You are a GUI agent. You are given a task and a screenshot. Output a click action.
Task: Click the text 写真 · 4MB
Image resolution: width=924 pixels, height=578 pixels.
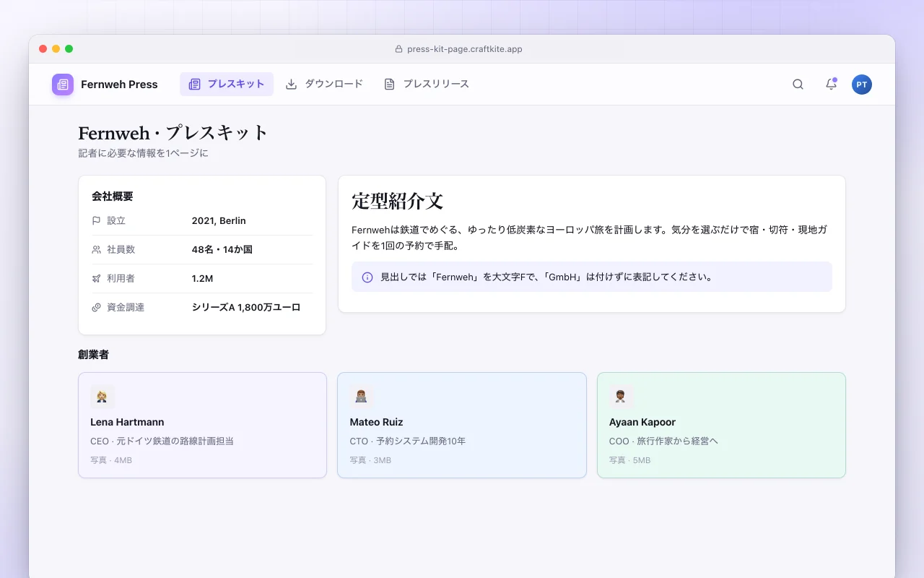coord(111,460)
